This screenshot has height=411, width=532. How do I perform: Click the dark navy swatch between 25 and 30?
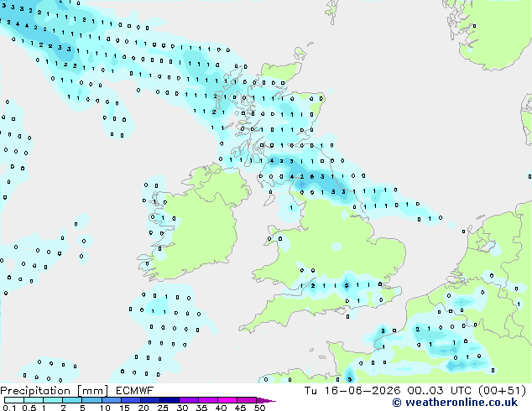170,400
